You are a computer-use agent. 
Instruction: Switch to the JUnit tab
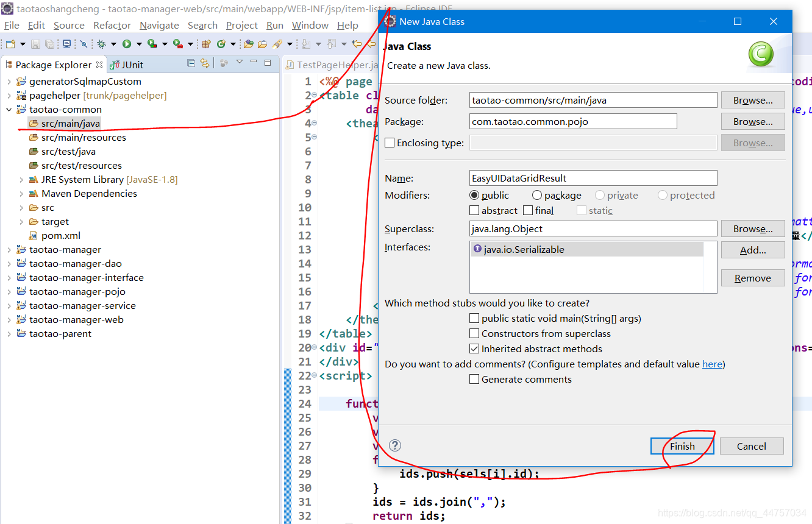pos(126,65)
